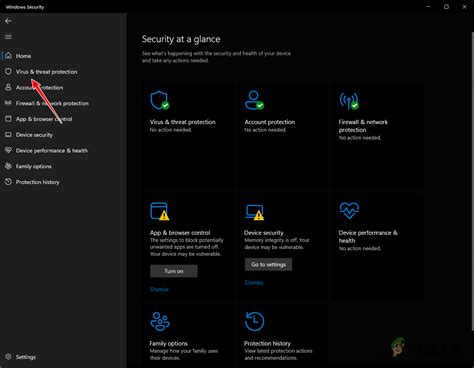Click the Firewall & network protection tile title
Screen dimensions: 474x368
[363, 126]
